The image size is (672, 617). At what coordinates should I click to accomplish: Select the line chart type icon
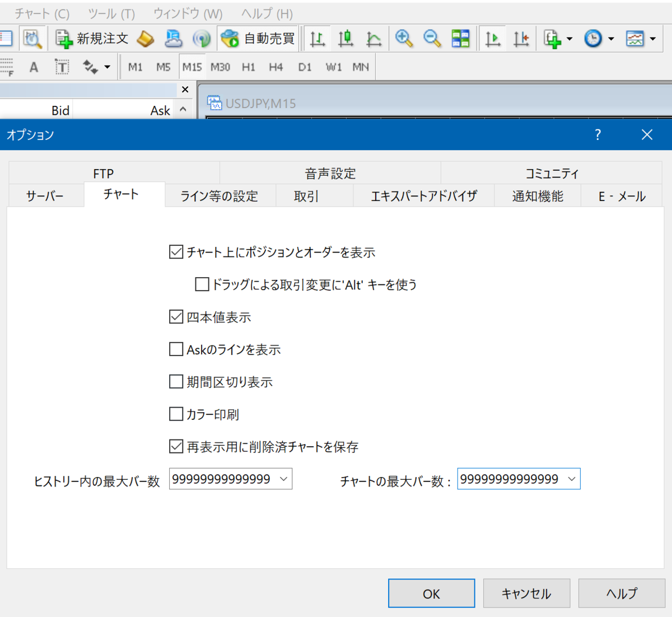pyautogui.click(x=374, y=39)
